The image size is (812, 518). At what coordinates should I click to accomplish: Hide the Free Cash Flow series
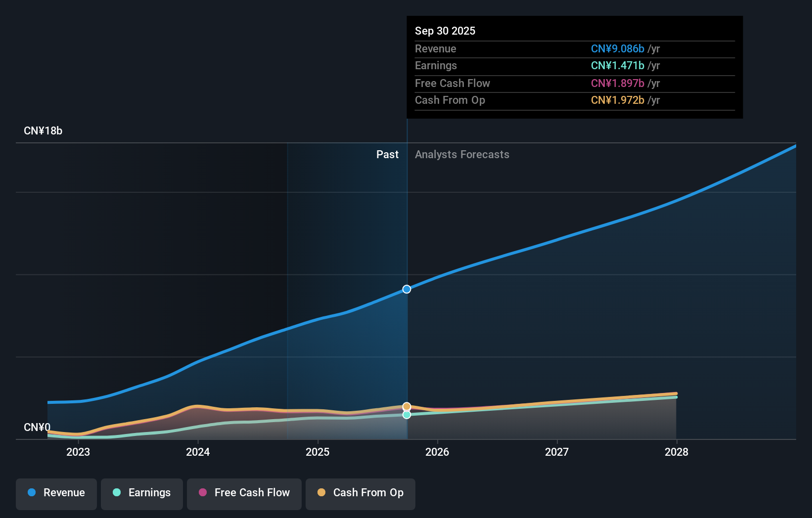(x=244, y=493)
